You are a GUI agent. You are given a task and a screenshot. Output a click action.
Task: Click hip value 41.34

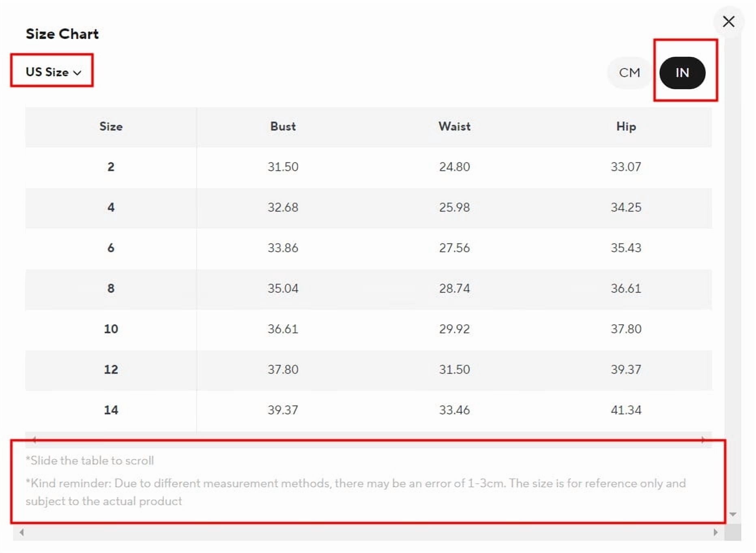tap(626, 410)
